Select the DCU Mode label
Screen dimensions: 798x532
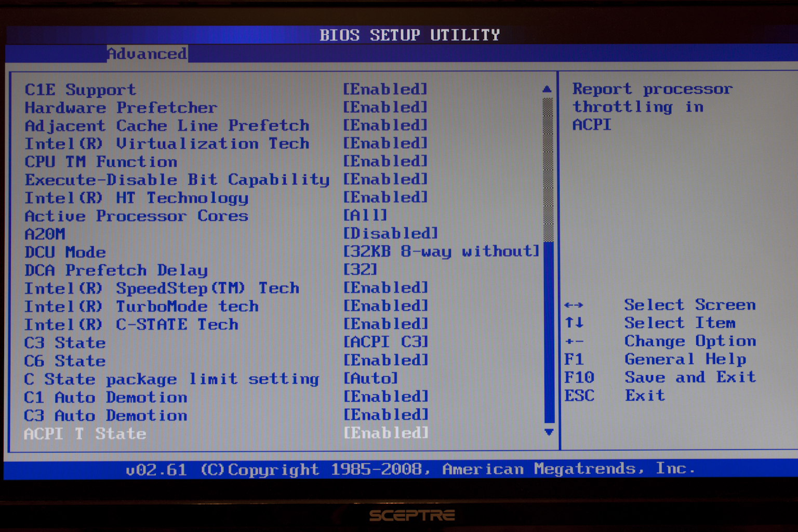click(65, 252)
